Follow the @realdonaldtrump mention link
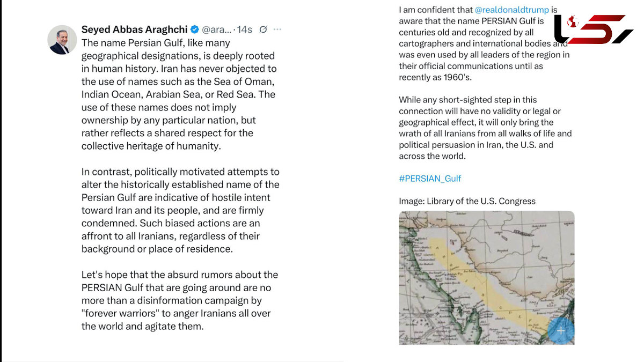 coord(512,10)
